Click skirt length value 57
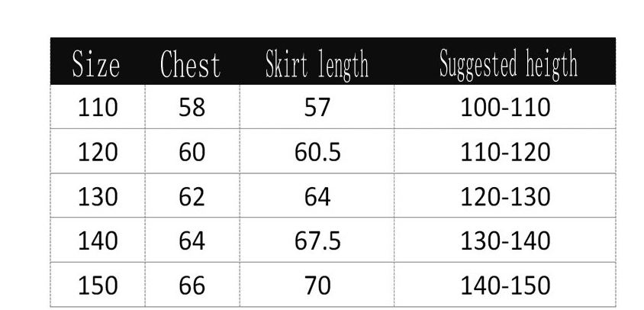This screenshot has height=310, width=644. click(317, 107)
